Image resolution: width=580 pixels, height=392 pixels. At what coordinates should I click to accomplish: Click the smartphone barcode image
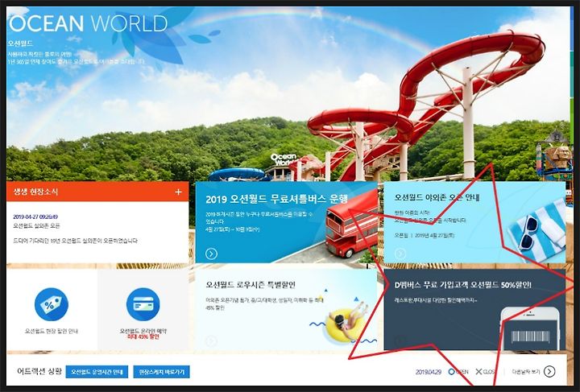pyautogui.click(x=529, y=329)
